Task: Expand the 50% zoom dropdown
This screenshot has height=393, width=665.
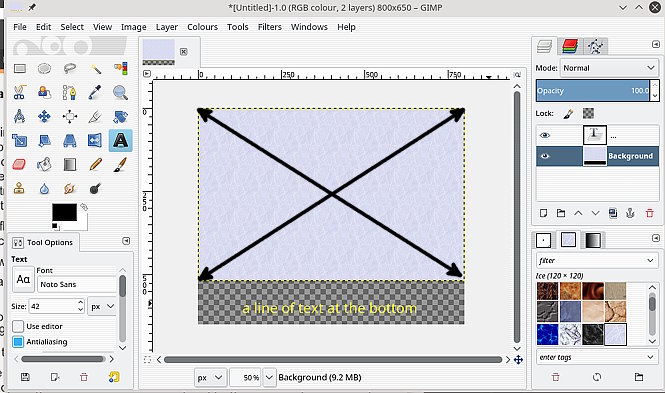Action: (269, 377)
